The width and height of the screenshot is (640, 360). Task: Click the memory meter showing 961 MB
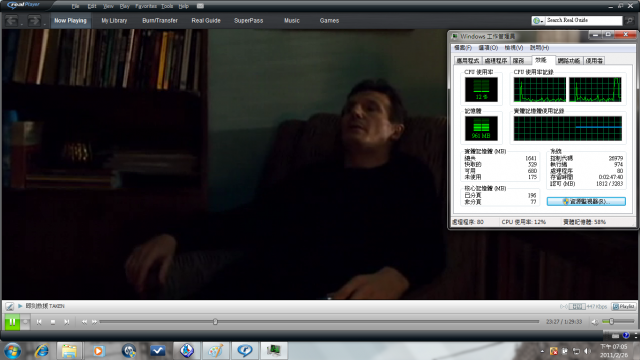tap(481, 128)
